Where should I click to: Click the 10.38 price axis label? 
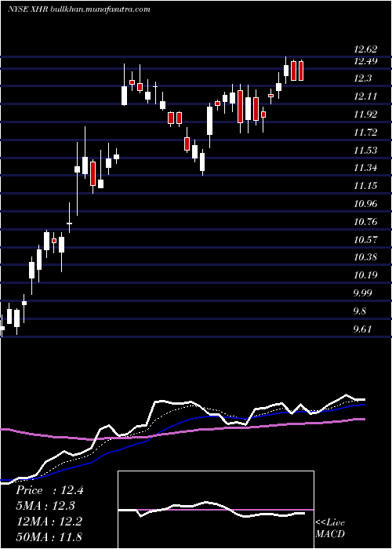click(365, 258)
